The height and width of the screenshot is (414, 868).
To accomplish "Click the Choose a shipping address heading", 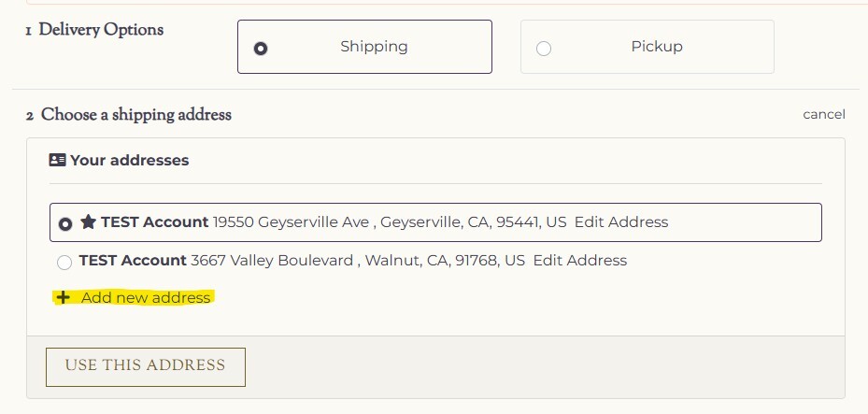I will click(136, 115).
